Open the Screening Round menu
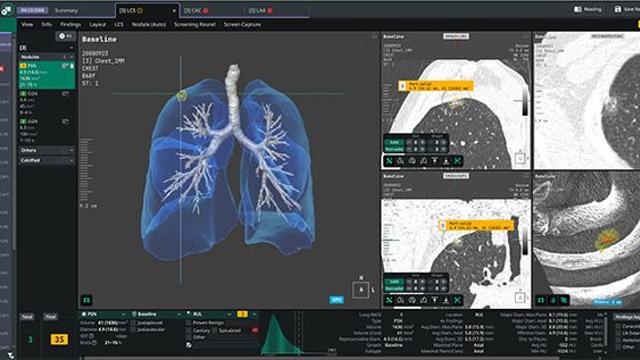The height and width of the screenshot is (360, 640). tap(195, 24)
